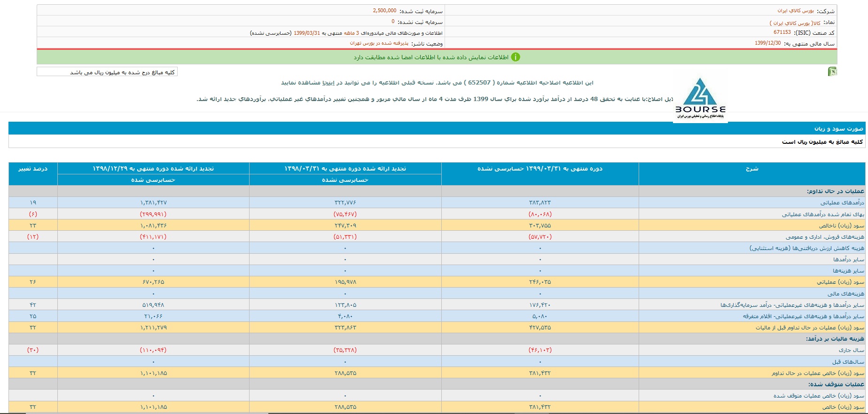Select the 'هزینه‌های فروش، اداری و عمومی' row label
Image resolution: width=868 pixels, height=414 pixels.
click(x=825, y=237)
